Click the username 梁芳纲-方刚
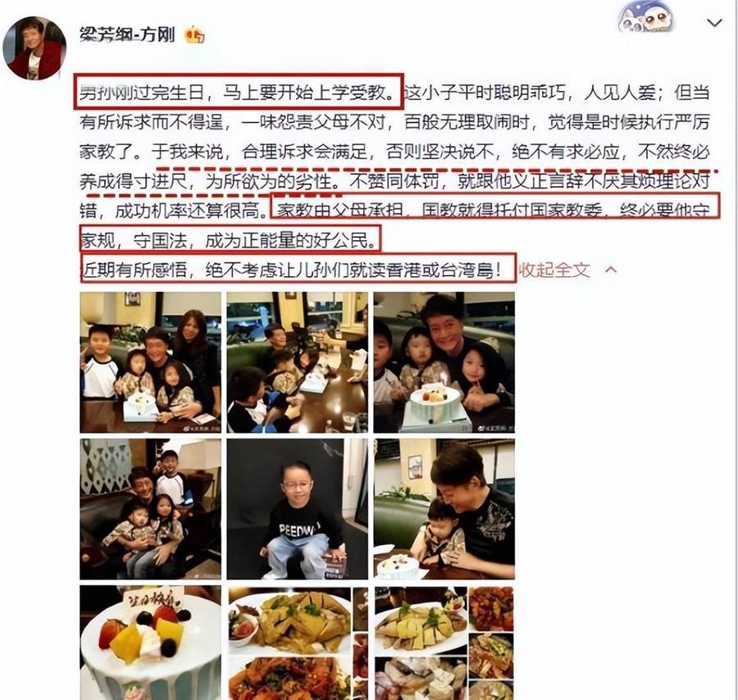The height and width of the screenshot is (700, 738). click(x=127, y=34)
